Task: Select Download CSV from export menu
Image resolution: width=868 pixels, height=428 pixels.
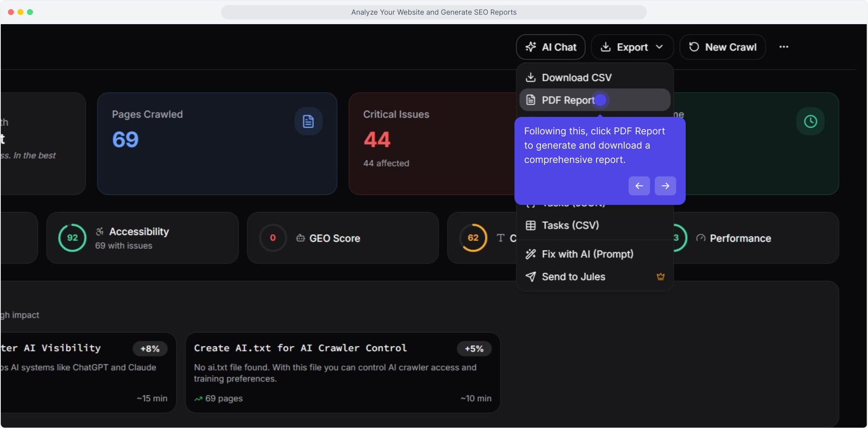Action: pos(576,78)
